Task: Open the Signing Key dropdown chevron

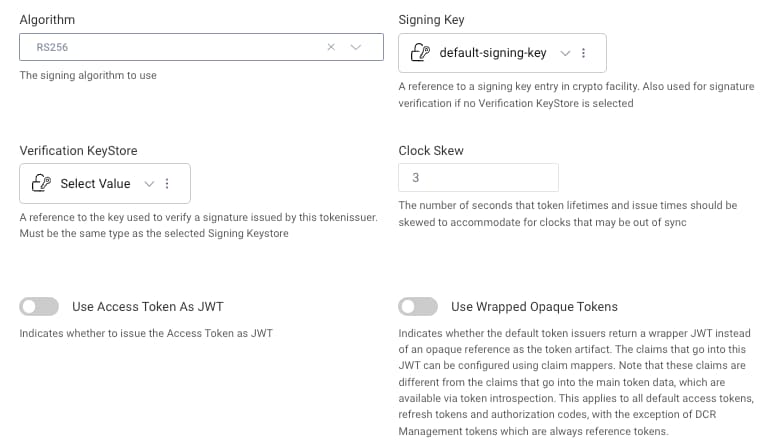Action: click(x=565, y=53)
